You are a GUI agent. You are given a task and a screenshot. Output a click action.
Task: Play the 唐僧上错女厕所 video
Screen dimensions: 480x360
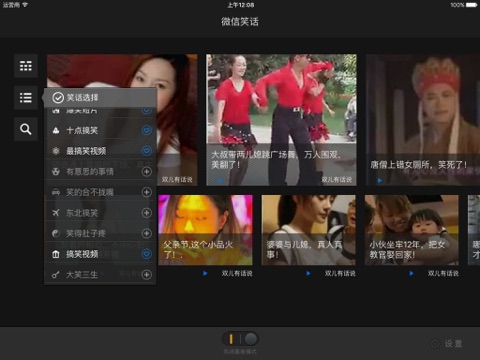pyautogui.click(x=423, y=120)
